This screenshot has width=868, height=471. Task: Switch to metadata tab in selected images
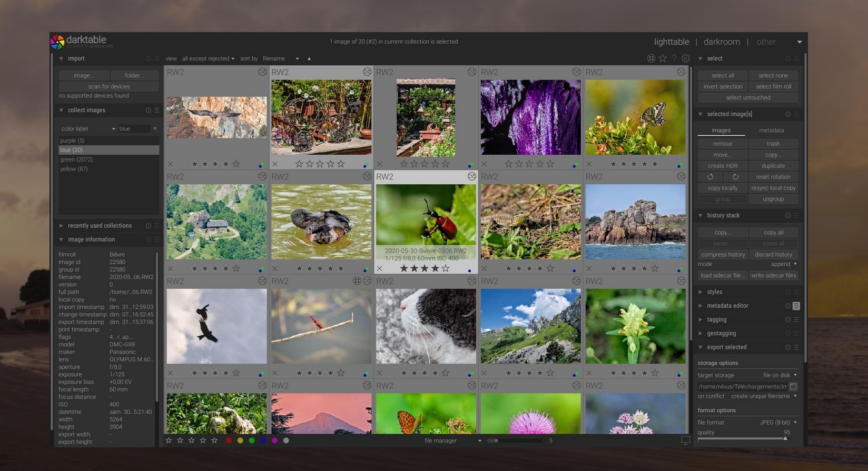771,131
